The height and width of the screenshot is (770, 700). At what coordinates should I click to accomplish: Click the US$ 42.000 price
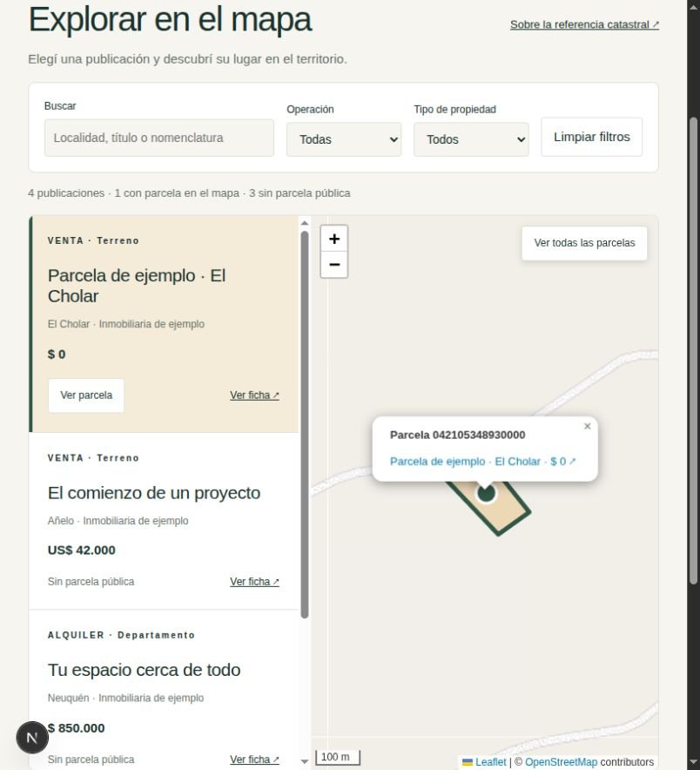82,550
